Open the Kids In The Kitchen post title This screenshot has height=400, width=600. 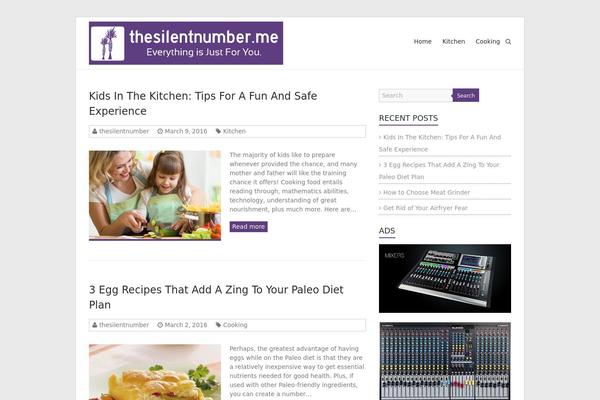[x=203, y=103]
